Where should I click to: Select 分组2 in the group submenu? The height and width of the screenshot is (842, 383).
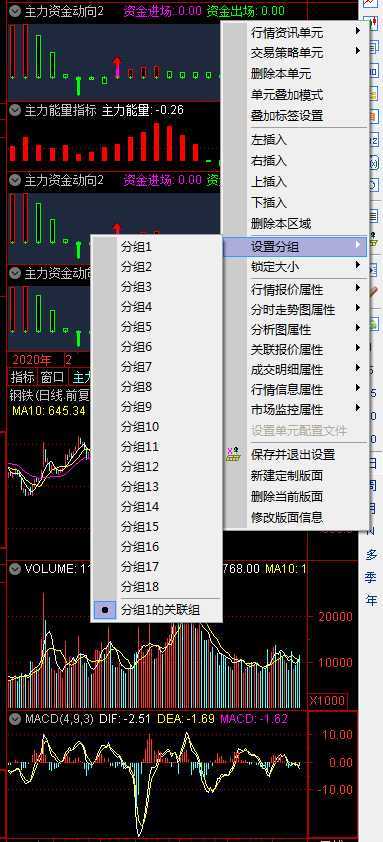[157, 267]
